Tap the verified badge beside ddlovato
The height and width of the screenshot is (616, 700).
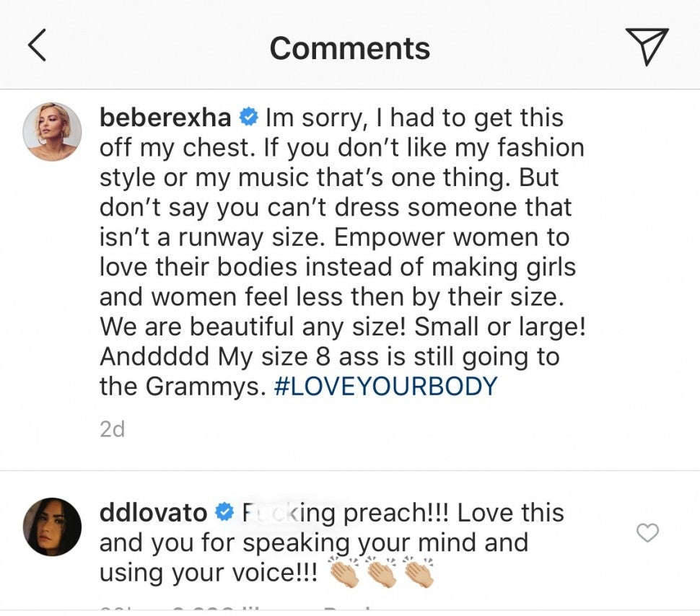[x=225, y=513]
